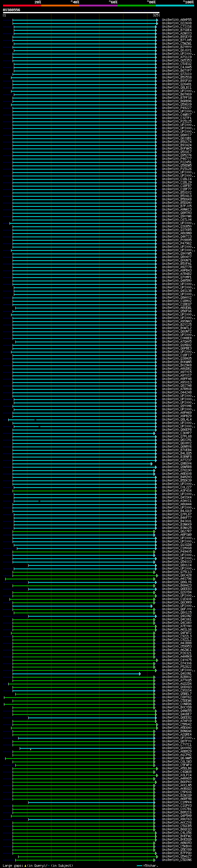Click the red 20% identity legend segment
This screenshot has width=197, height=868.
pyautogui.click(x=22, y=6)
